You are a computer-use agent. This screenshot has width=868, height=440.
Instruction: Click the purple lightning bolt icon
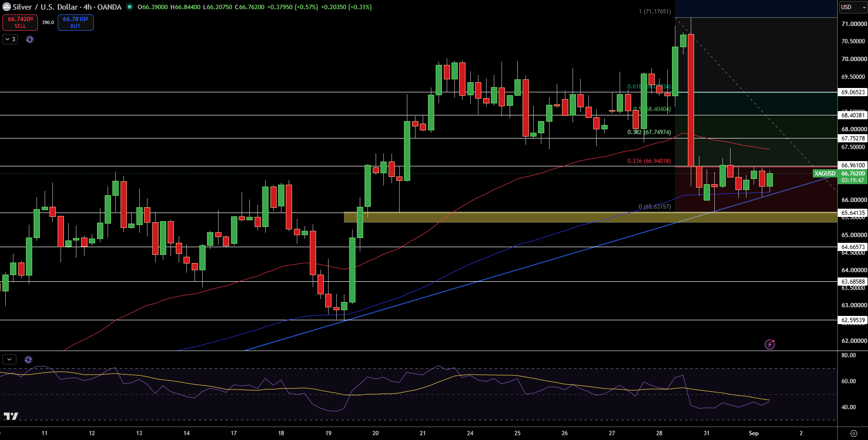(x=770, y=344)
